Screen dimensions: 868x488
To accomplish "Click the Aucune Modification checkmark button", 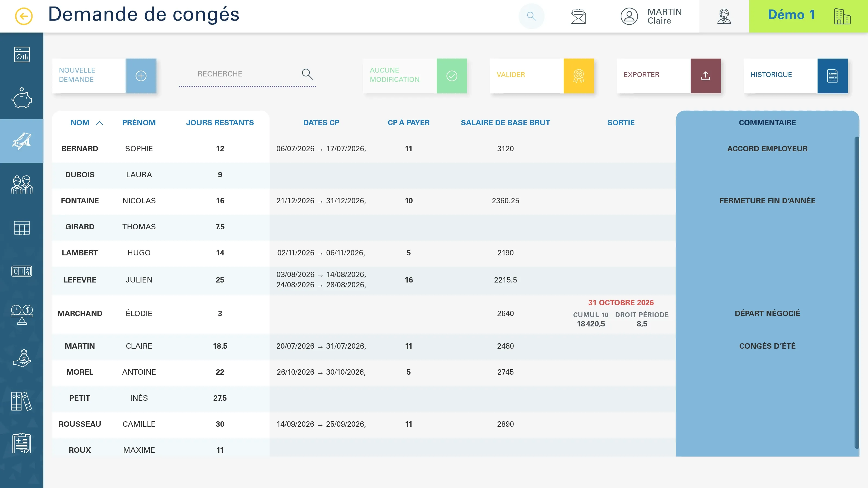I will coord(452,76).
